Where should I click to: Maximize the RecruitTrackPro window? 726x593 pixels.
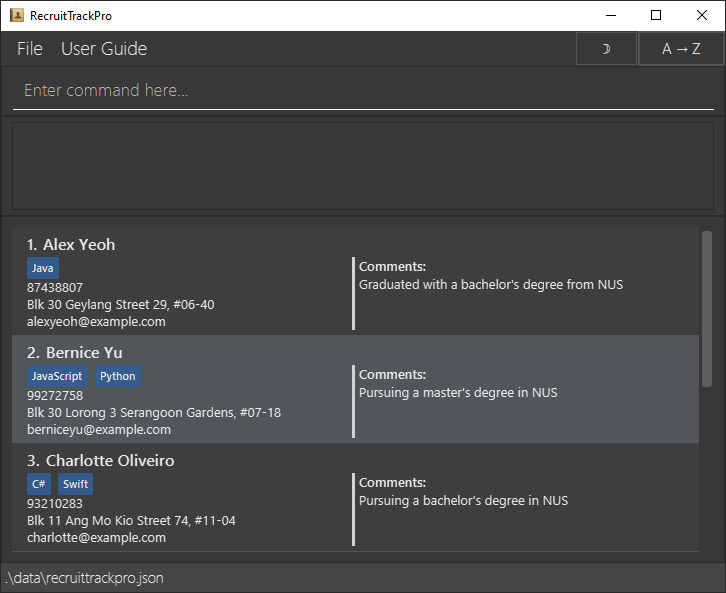pos(656,15)
